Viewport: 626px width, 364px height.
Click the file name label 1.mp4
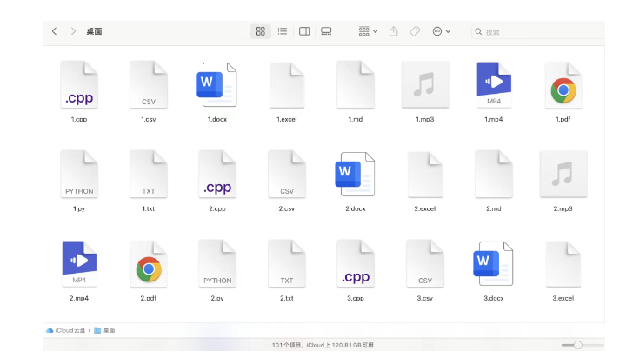pos(494,119)
